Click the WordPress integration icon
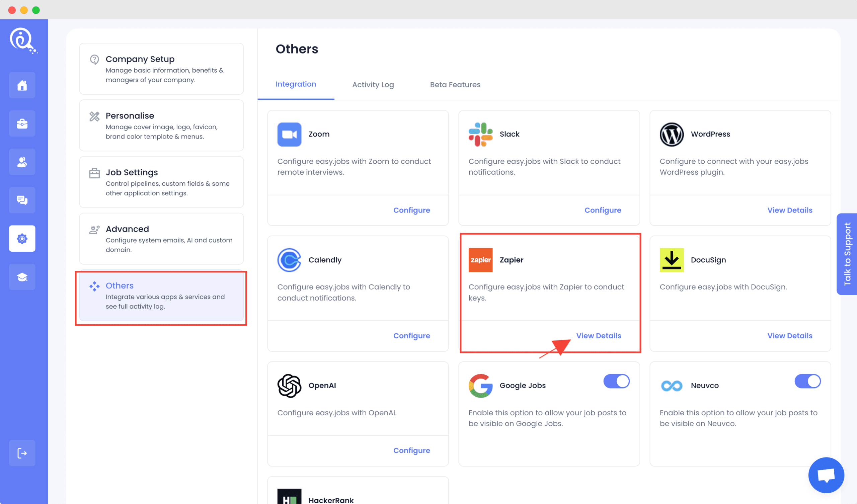Image resolution: width=857 pixels, height=504 pixels. [x=672, y=134]
